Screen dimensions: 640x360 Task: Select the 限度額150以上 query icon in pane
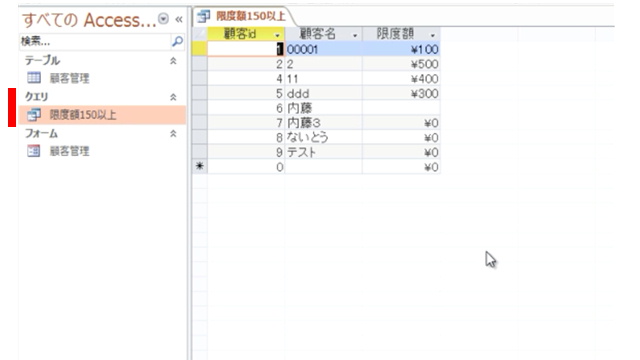pos(34,115)
